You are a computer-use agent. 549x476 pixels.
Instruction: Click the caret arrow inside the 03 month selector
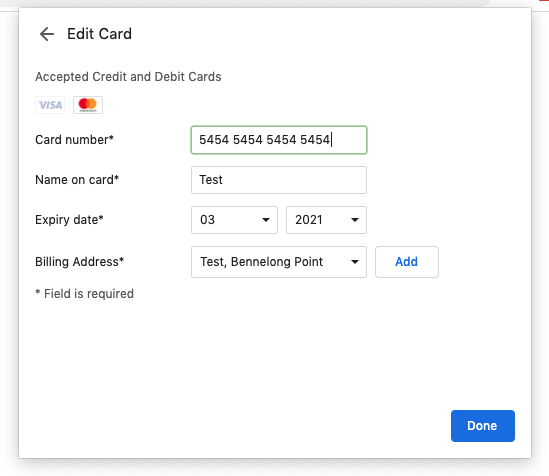[x=266, y=220]
